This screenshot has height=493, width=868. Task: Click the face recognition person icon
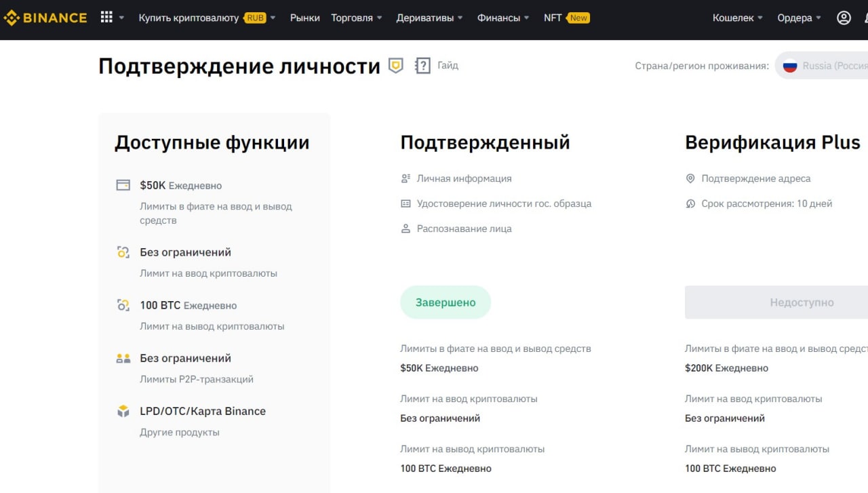click(x=406, y=229)
